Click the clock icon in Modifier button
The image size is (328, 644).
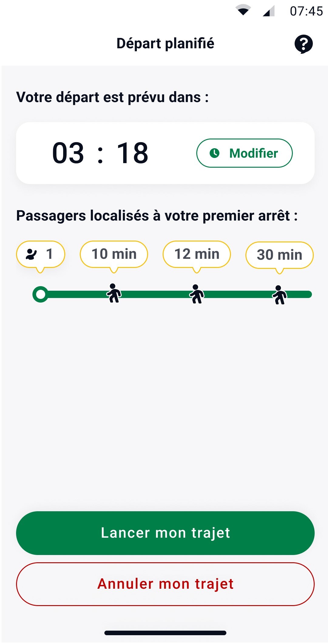pos(215,153)
